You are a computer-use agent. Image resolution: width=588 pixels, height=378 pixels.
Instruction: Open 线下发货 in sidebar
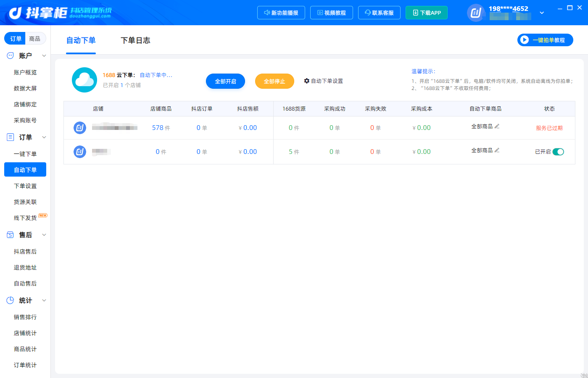click(25, 218)
